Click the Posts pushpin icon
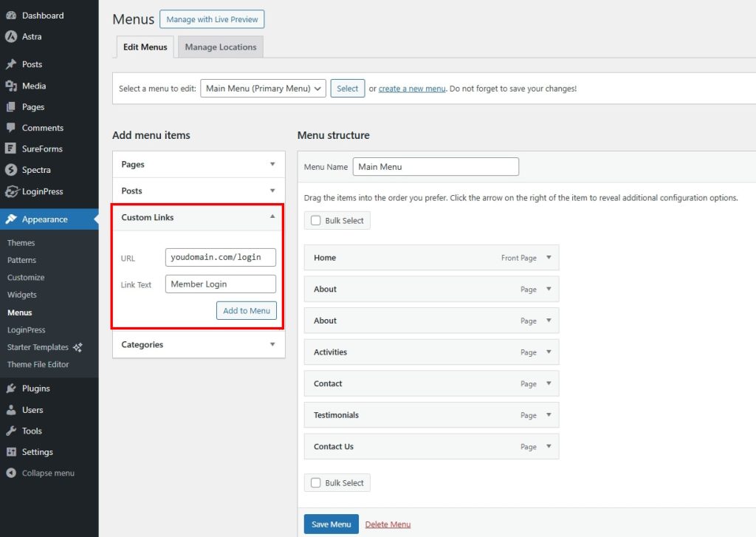The width and height of the screenshot is (756, 537). click(11, 64)
